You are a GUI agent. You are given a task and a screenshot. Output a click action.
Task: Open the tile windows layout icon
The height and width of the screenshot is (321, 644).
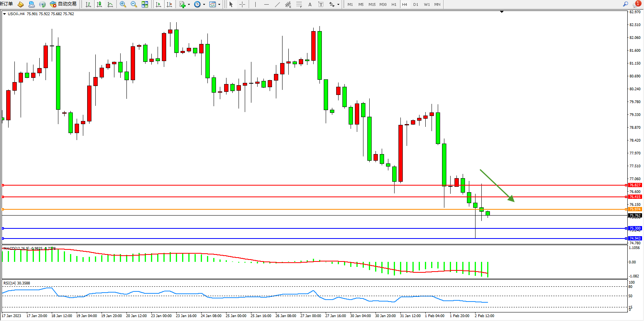pos(145,4)
